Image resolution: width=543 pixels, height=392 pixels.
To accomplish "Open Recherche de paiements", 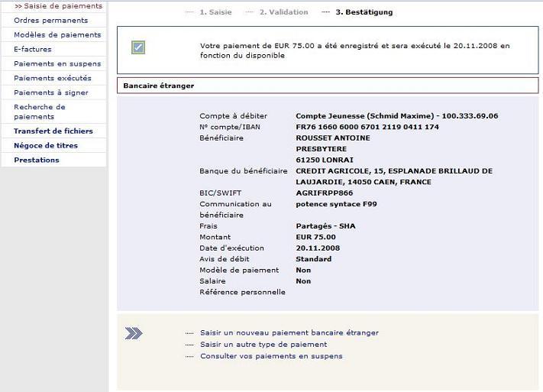I will pyautogui.click(x=40, y=112).
